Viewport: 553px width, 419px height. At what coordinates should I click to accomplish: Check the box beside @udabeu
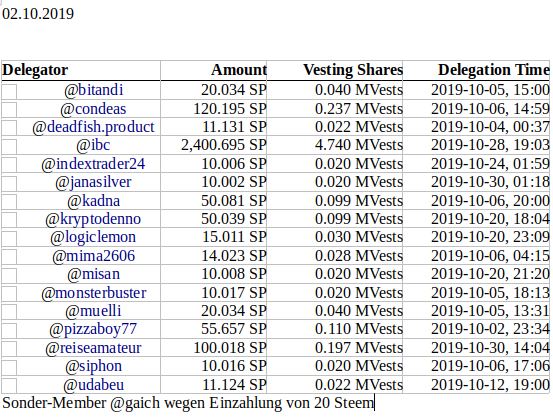(x=9, y=386)
